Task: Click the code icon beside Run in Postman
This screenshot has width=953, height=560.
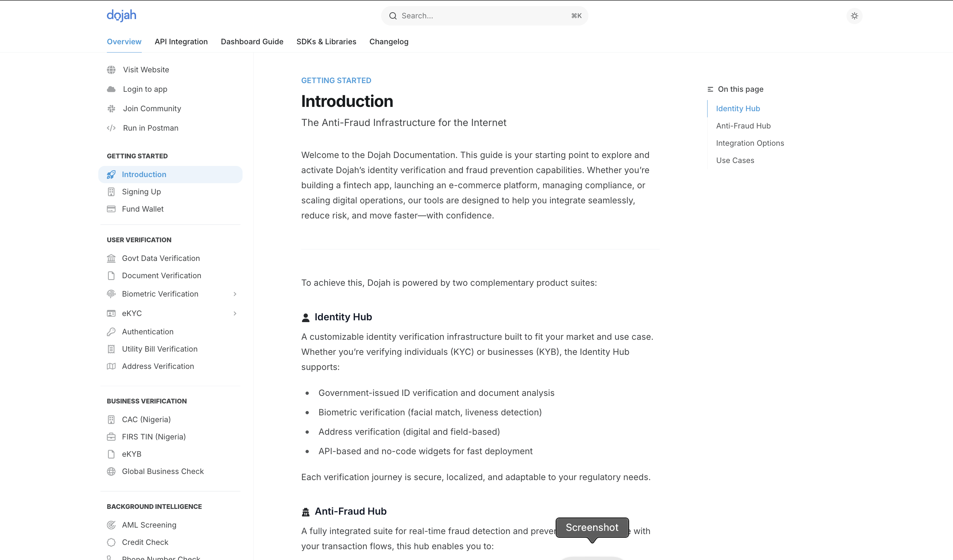Action: [111, 128]
